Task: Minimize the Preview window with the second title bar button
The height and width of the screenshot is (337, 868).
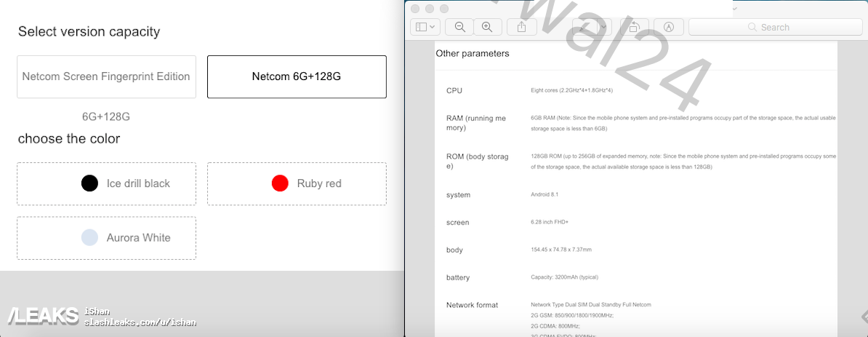Action: pos(429,9)
